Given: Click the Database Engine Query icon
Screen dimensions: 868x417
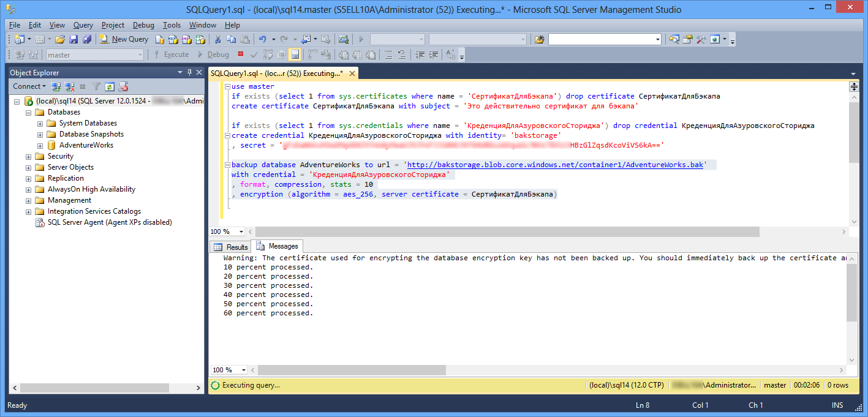Looking at the screenshot, I should (159, 39).
